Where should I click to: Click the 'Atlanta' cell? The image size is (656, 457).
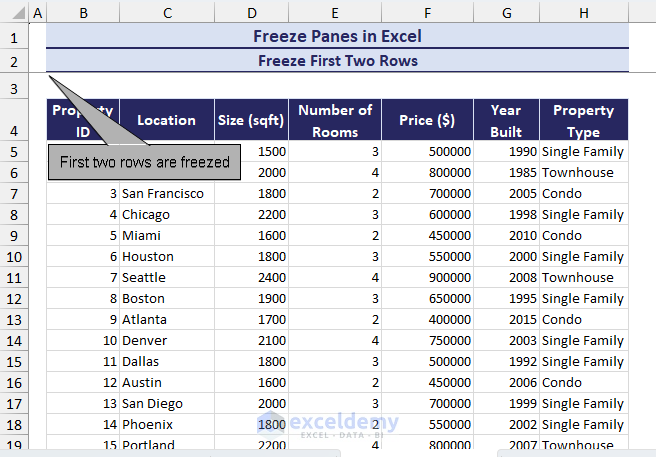[x=167, y=320]
